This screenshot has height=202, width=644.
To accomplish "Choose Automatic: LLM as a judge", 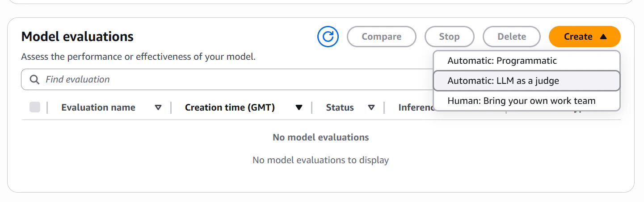I will point(503,81).
